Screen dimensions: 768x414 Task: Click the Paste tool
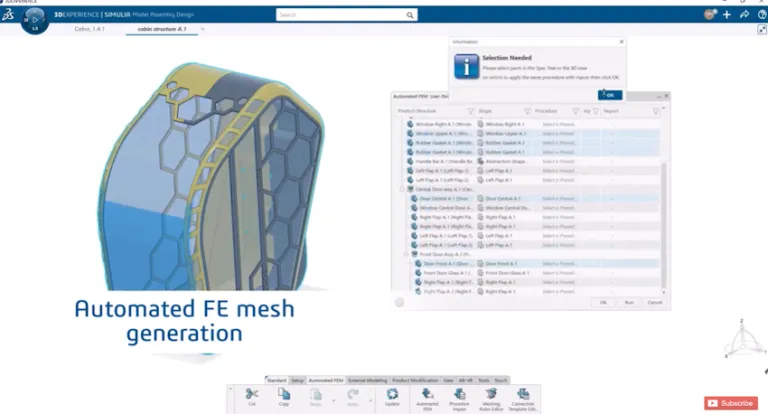pyautogui.click(x=315, y=396)
